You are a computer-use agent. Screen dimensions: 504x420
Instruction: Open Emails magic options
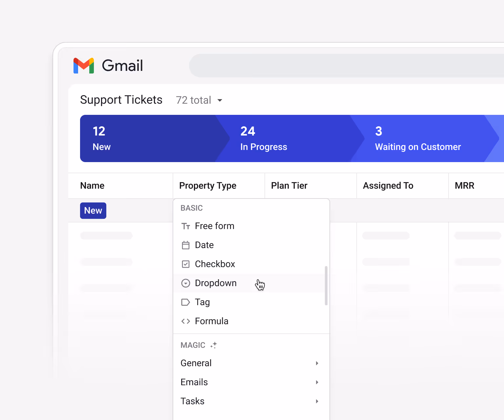(251, 382)
